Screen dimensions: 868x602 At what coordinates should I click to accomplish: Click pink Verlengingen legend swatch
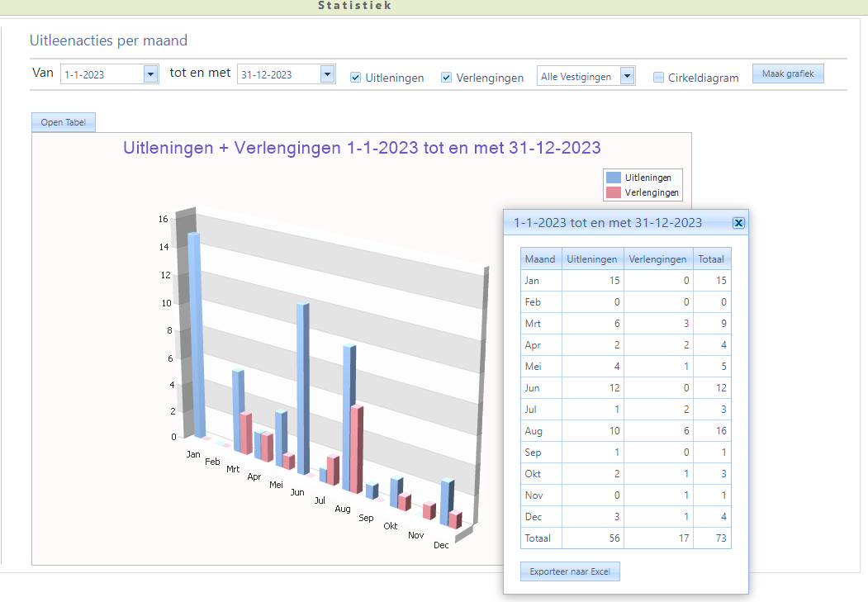pos(614,192)
